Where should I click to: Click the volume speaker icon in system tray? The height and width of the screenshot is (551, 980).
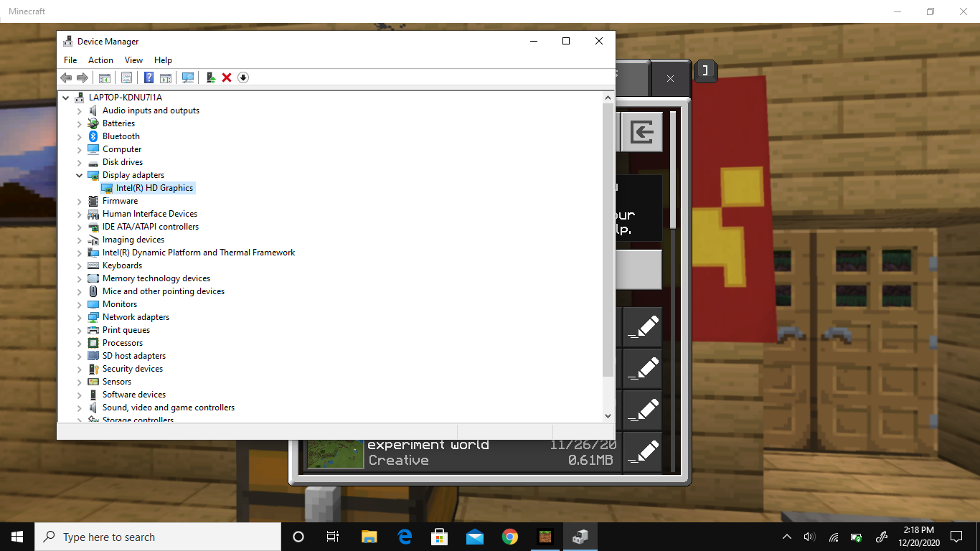(809, 537)
